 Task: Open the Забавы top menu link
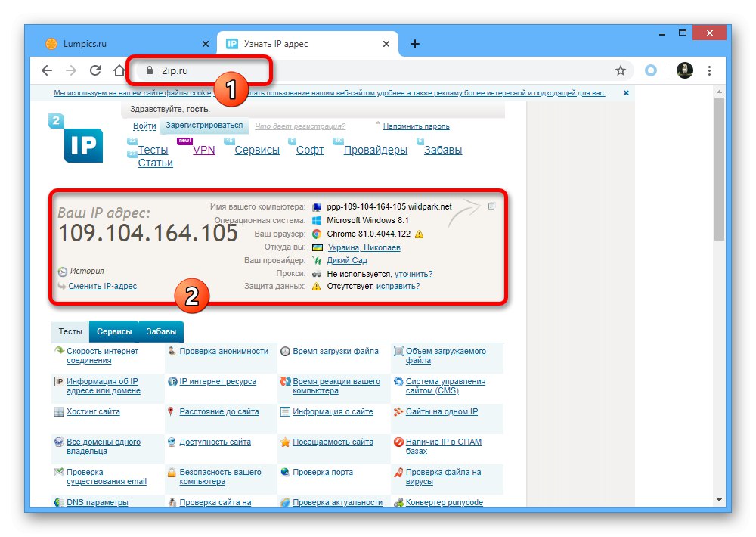click(x=443, y=150)
